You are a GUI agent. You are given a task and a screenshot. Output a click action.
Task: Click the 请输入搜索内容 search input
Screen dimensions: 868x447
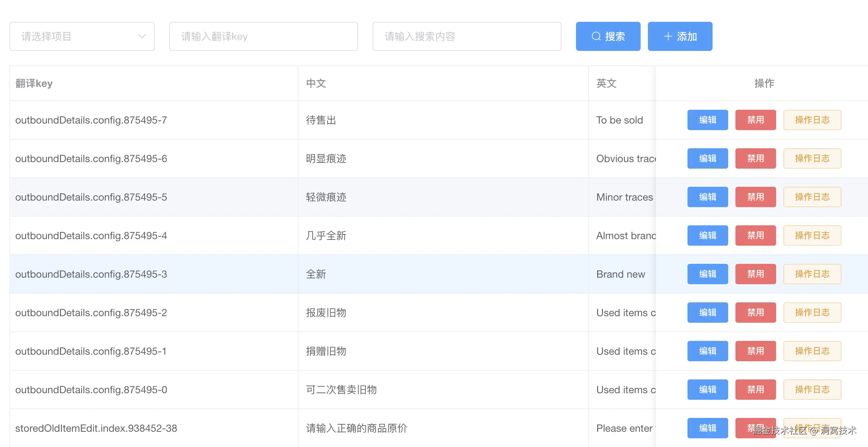tap(467, 36)
